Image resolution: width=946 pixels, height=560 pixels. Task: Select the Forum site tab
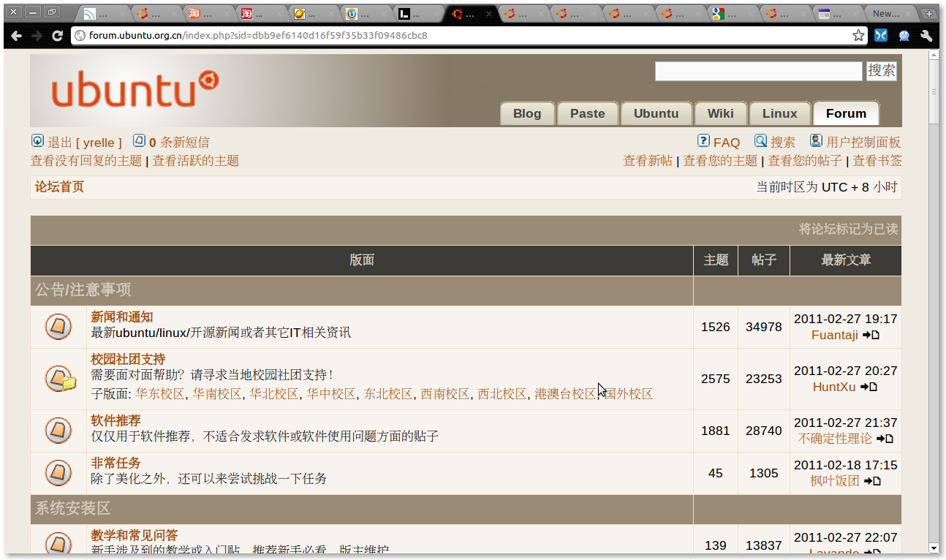[846, 113]
